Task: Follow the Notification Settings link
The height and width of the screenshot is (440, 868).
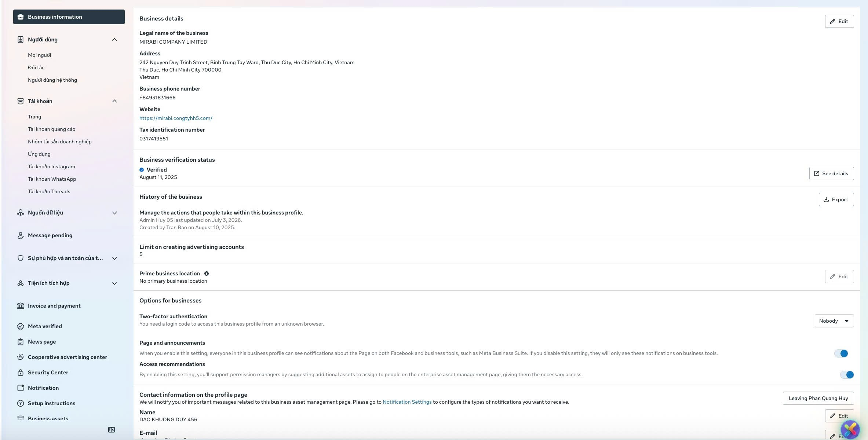Action: 407,402
